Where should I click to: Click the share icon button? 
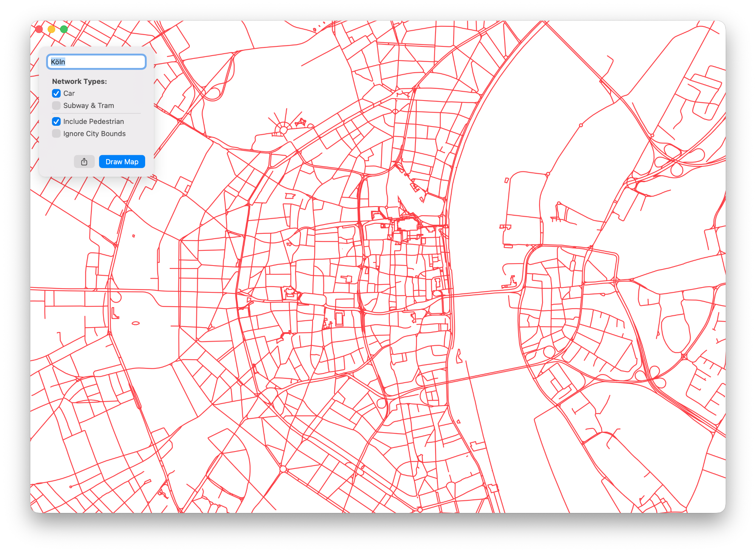point(84,162)
